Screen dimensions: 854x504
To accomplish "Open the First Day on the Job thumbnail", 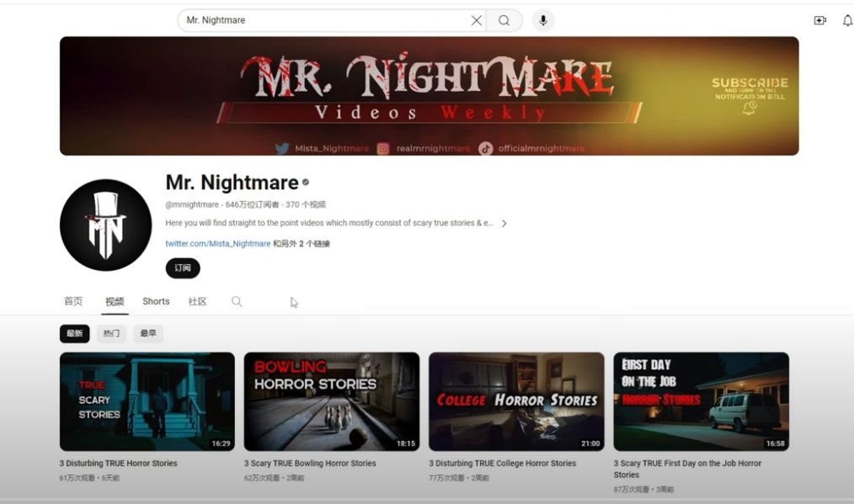I will click(x=701, y=401).
